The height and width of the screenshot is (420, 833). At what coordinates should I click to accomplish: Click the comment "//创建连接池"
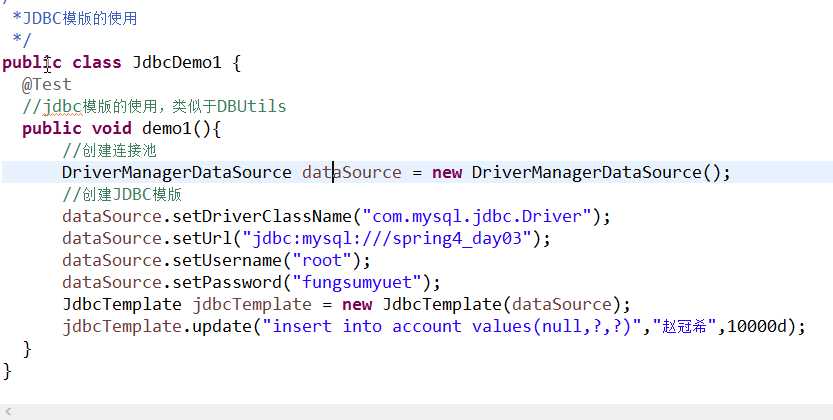click(x=109, y=151)
